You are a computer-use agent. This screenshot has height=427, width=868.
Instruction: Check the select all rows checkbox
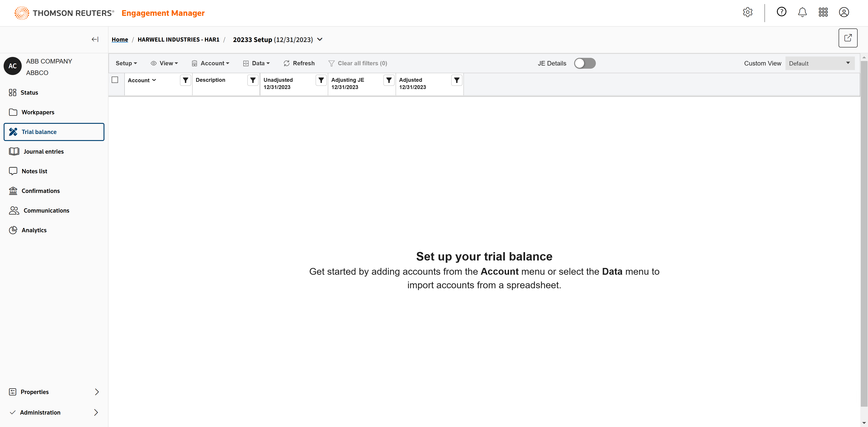(x=115, y=80)
